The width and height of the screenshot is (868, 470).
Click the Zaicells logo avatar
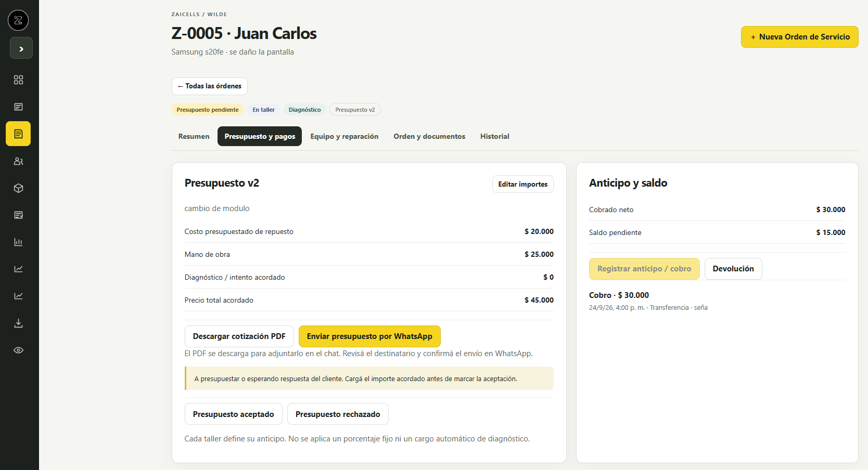(18, 20)
